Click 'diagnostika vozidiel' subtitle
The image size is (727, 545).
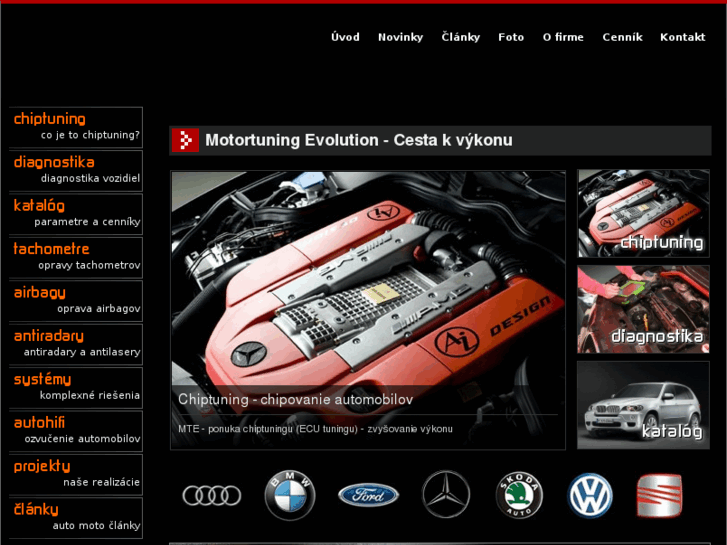coord(90,178)
